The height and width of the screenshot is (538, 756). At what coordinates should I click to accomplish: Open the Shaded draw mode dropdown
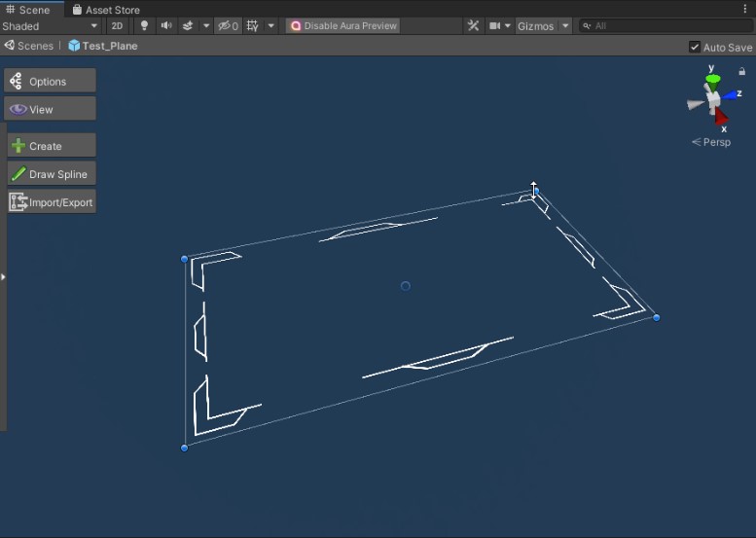coord(51,26)
